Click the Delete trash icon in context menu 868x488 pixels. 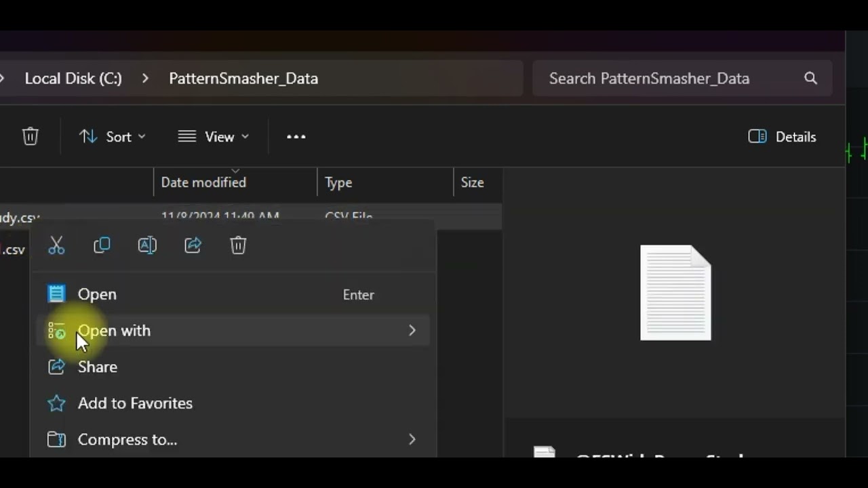(x=238, y=245)
